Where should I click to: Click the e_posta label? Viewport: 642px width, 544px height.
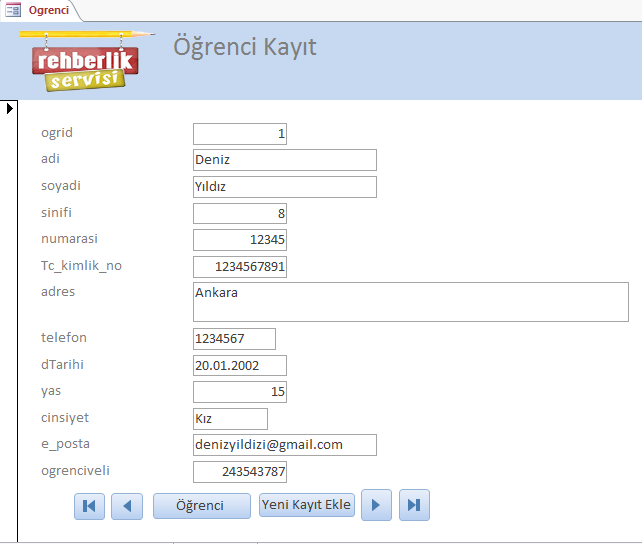[66, 444]
